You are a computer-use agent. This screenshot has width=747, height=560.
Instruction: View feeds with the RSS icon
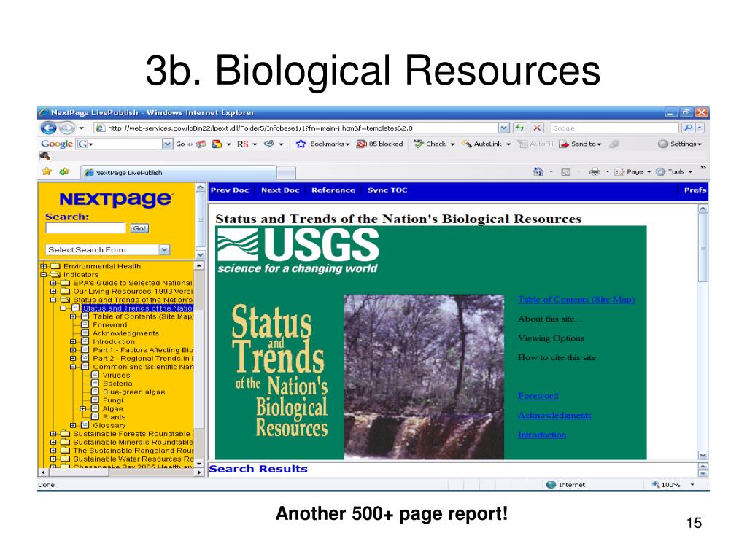coord(566,172)
